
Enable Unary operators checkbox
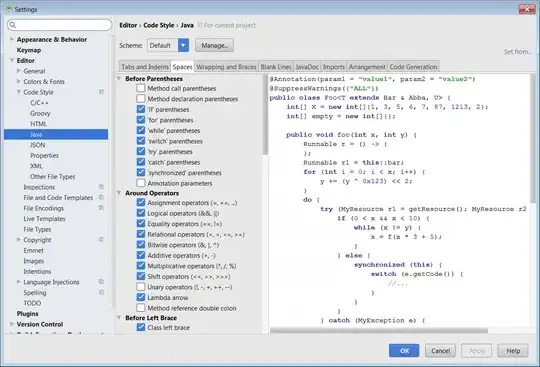(141, 287)
